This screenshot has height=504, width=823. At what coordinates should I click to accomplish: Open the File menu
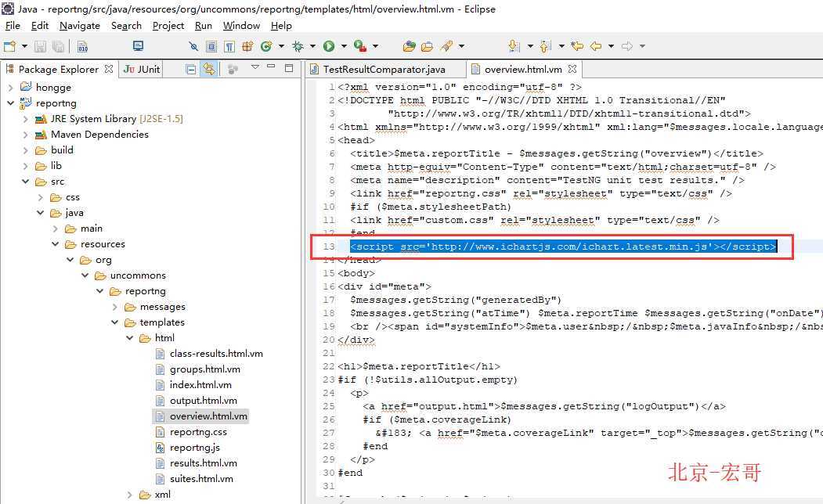(x=13, y=26)
